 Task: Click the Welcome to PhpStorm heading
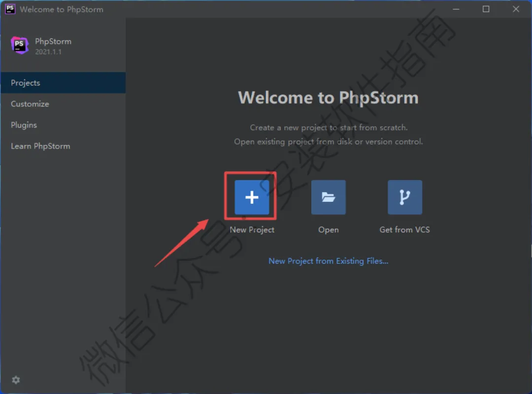[329, 98]
